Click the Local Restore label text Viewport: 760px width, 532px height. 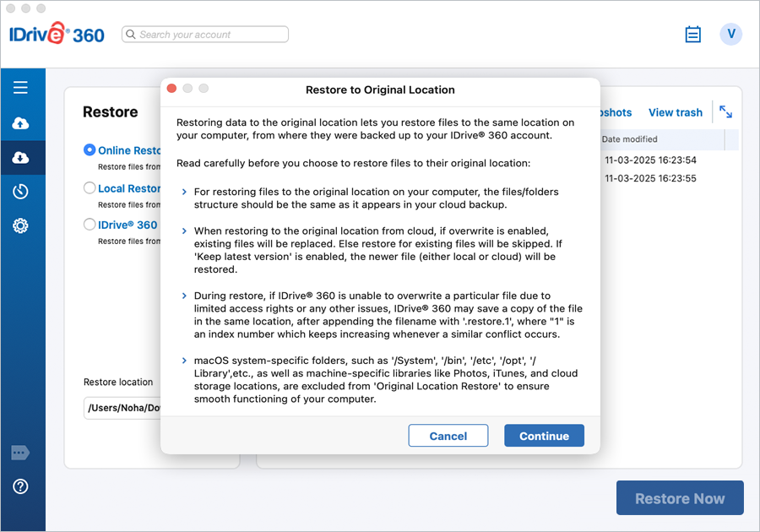click(x=129, y=188)
